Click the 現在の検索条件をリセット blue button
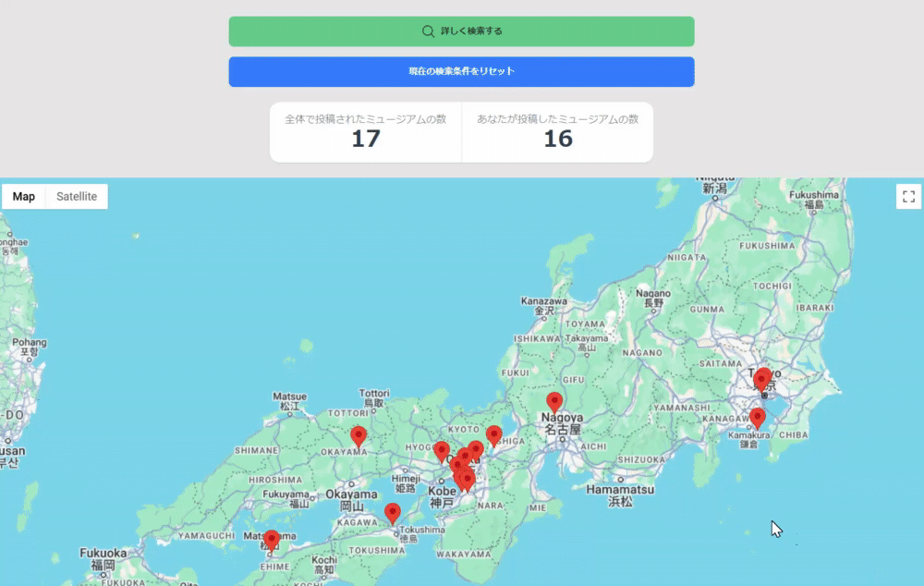The height and width of the screenshot is (586, 924). coord(461,71)
